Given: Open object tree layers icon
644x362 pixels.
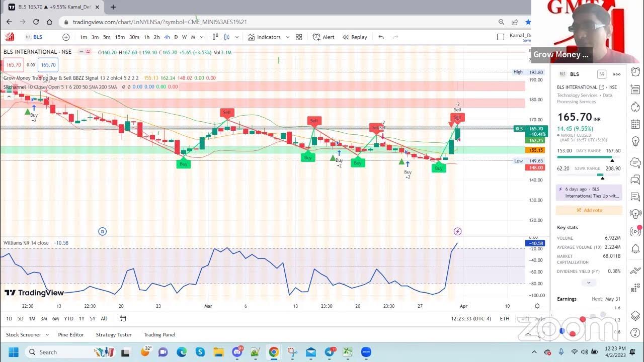Looking at the screenshot, I should pyautogui.click(x=635, y=316).
